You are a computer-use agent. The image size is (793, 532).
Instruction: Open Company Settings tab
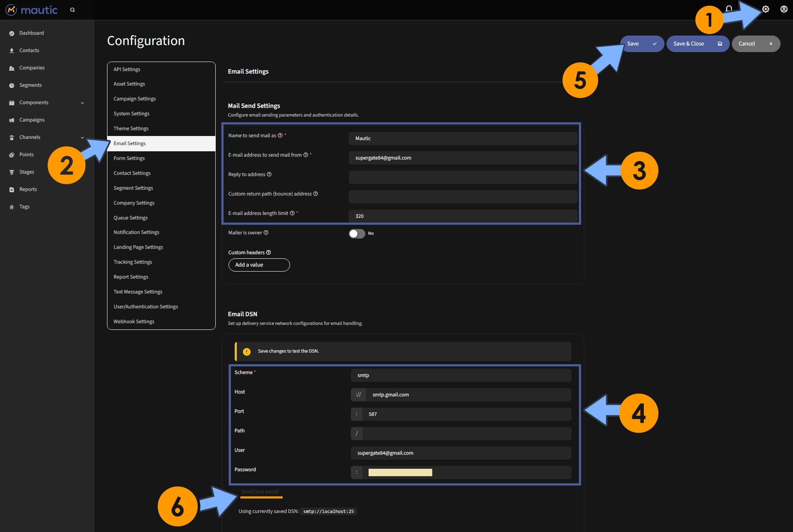(161, 203)
